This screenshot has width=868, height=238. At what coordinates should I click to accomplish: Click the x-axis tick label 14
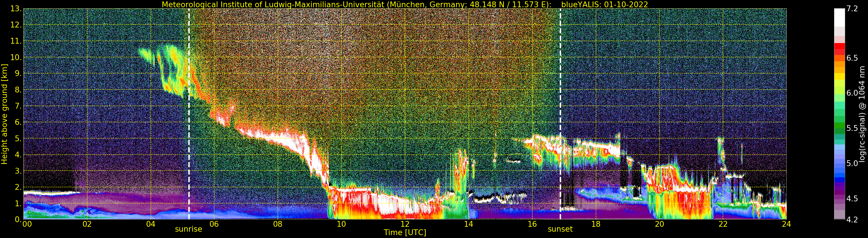click(468, 224)
